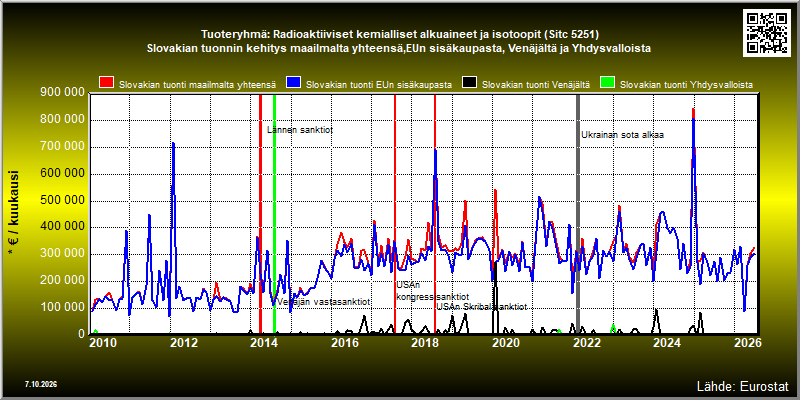Click the y-axis value 600 000

62,174
